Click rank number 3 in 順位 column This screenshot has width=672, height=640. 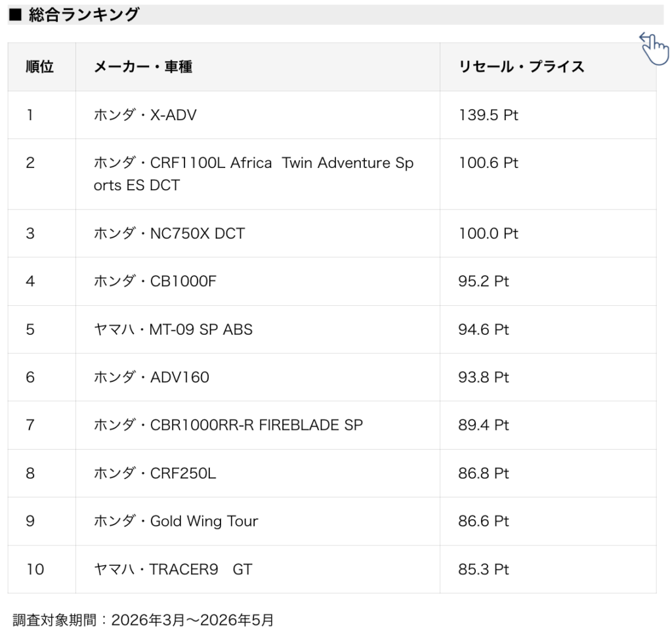click(x=30, y=234)
